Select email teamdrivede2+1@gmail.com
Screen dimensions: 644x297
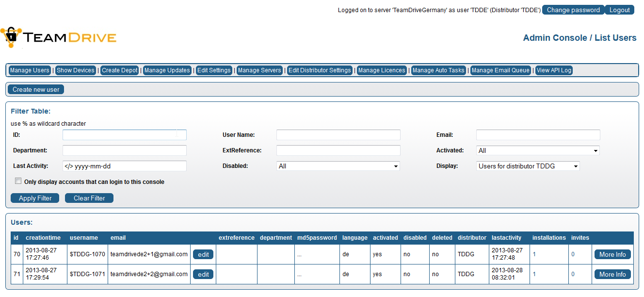coord(149,254)
